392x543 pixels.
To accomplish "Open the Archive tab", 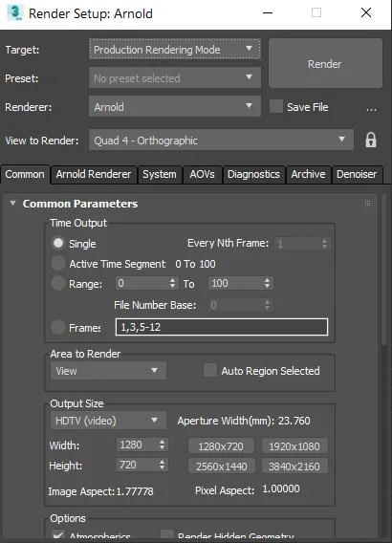I will [308, 174].
